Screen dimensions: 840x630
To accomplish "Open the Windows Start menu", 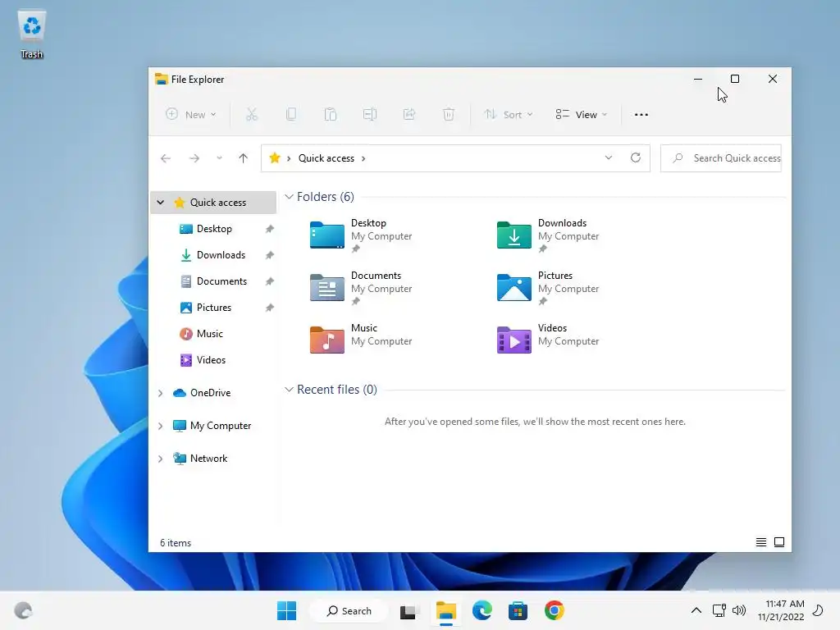I will pyautogui.click(x=286, y=610).
